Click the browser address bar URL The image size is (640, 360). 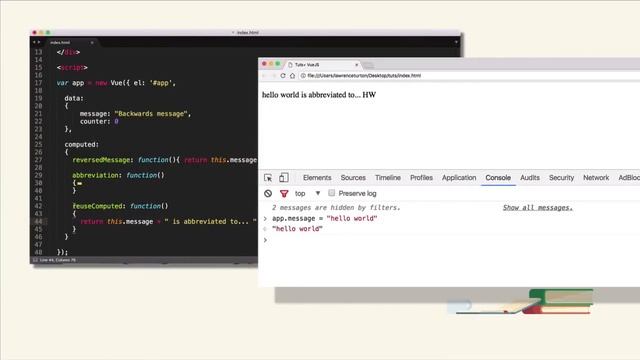(x=364, y=76)
